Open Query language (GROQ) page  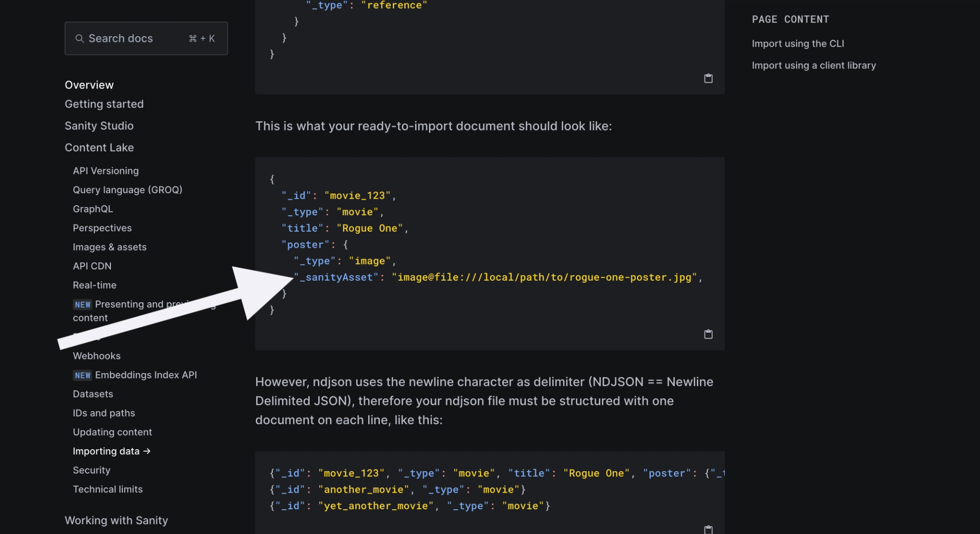[x=128, y=190]
